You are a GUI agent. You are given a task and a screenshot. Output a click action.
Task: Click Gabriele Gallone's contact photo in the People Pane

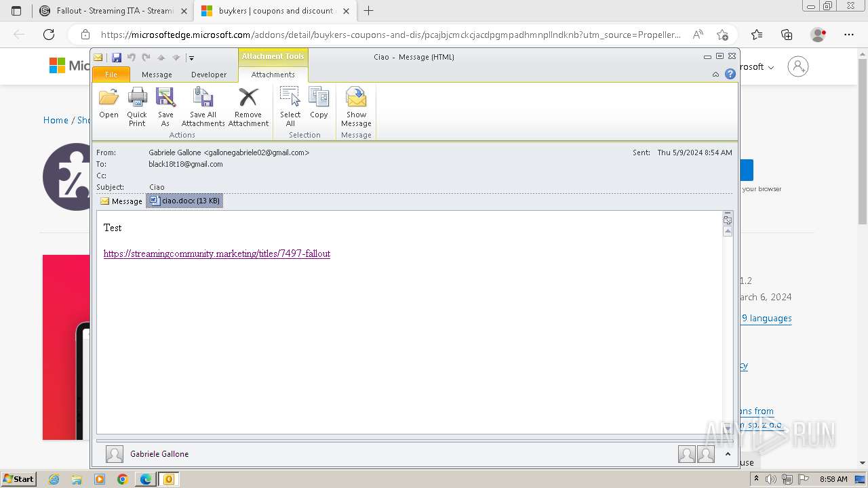tap(115, 454)
